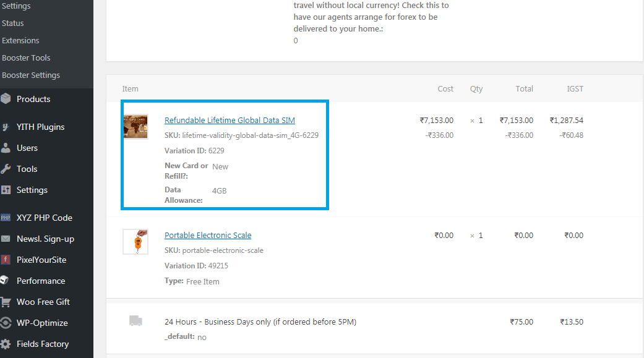Click the Global Data SIM product thumbnail

pos(135,127)
